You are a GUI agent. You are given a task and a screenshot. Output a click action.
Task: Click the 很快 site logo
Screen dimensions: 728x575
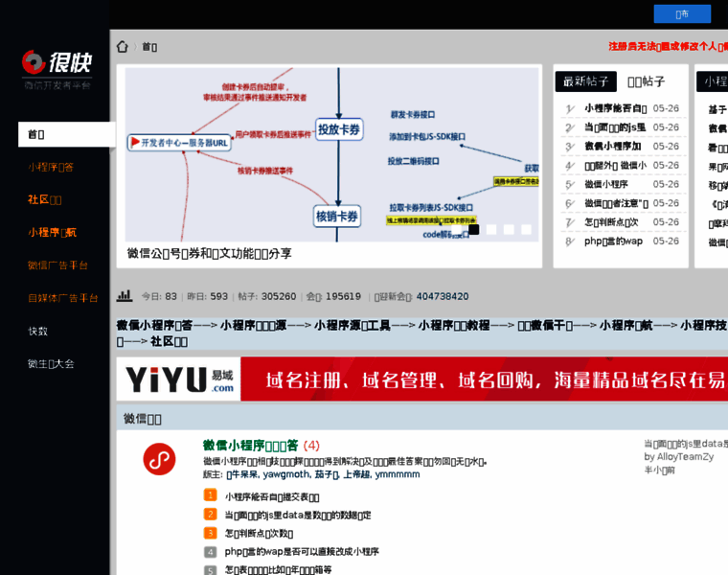57,70
